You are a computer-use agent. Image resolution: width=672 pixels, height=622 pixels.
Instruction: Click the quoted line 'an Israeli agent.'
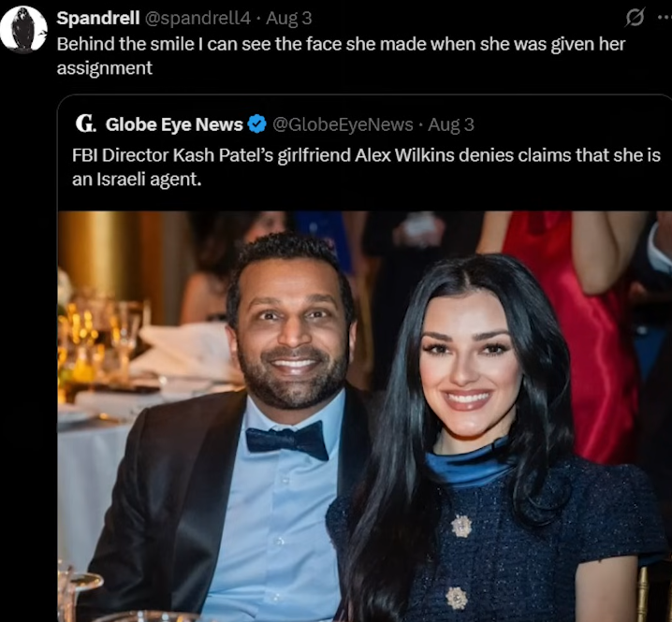[x=137, y=179]
